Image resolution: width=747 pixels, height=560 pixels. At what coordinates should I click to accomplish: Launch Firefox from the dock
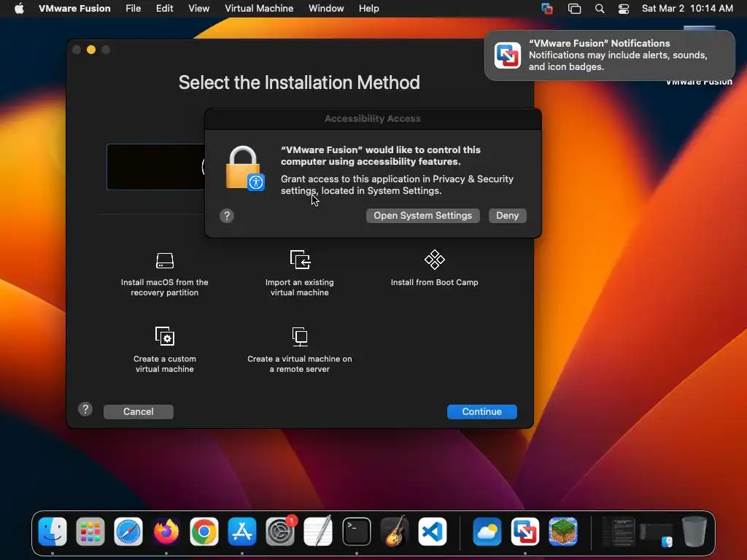click(x=166, y=532)
